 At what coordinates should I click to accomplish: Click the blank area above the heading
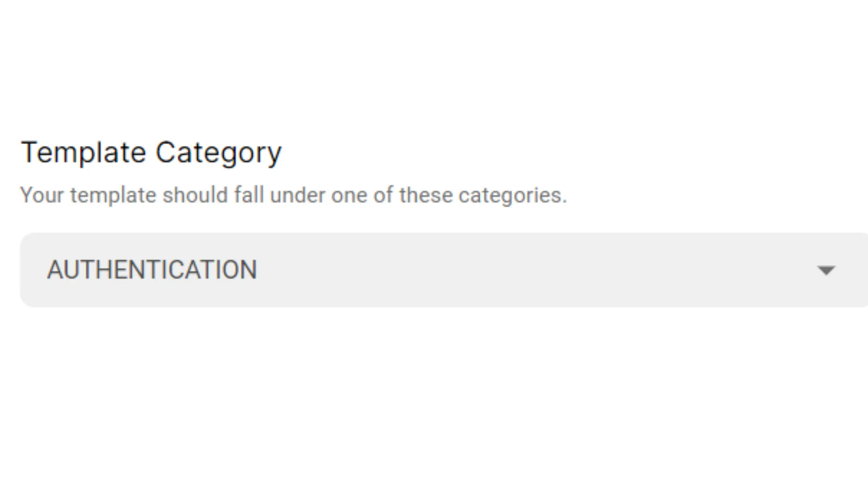click(x=434, y=65)
